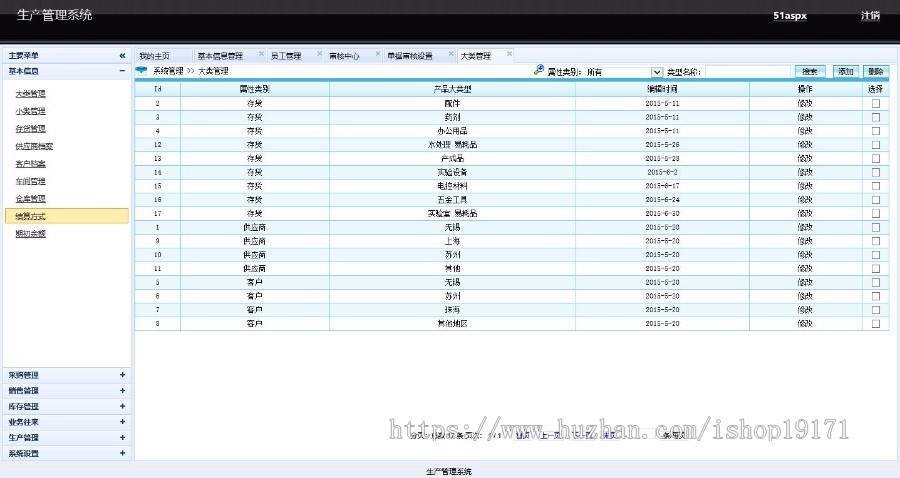
Task: Select the checkbox in 实验设备 row
Action: point(875,172)
